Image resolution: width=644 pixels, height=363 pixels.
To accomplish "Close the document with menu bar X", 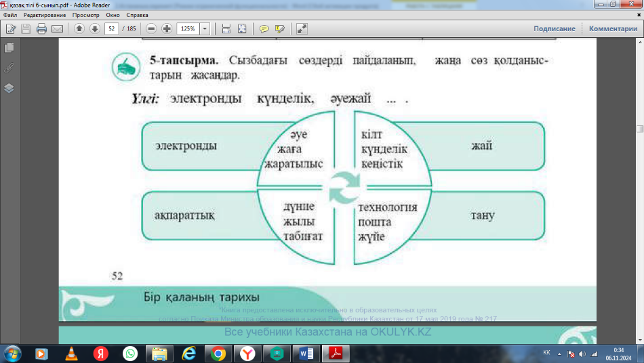I will (x=639, y=15).
